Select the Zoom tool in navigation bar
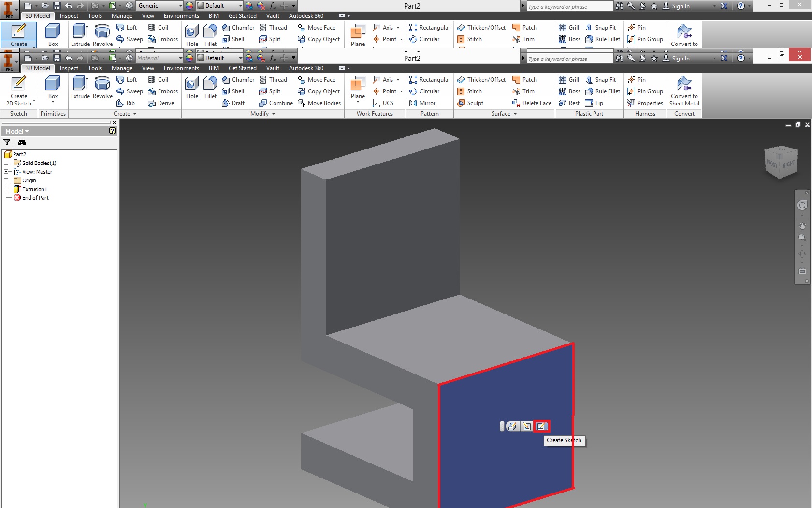This screenshot has height=508, width=812. point(802,238)
